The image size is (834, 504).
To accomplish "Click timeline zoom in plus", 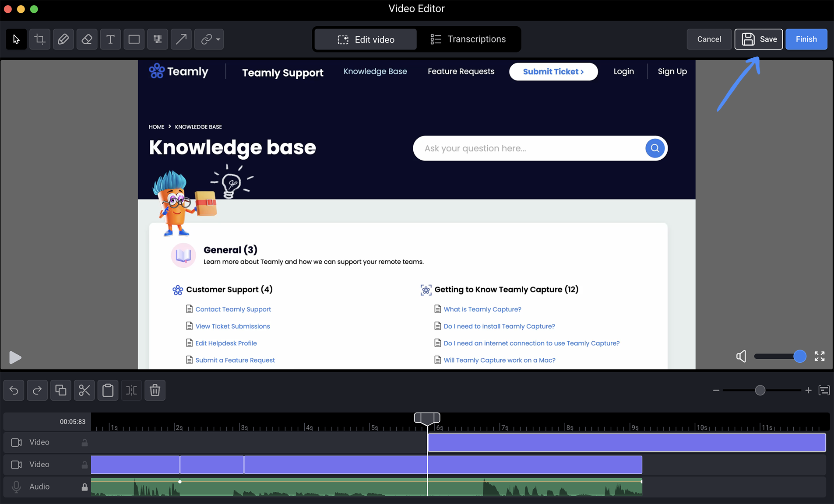I will pyautogui.click(x=808, y=390).
